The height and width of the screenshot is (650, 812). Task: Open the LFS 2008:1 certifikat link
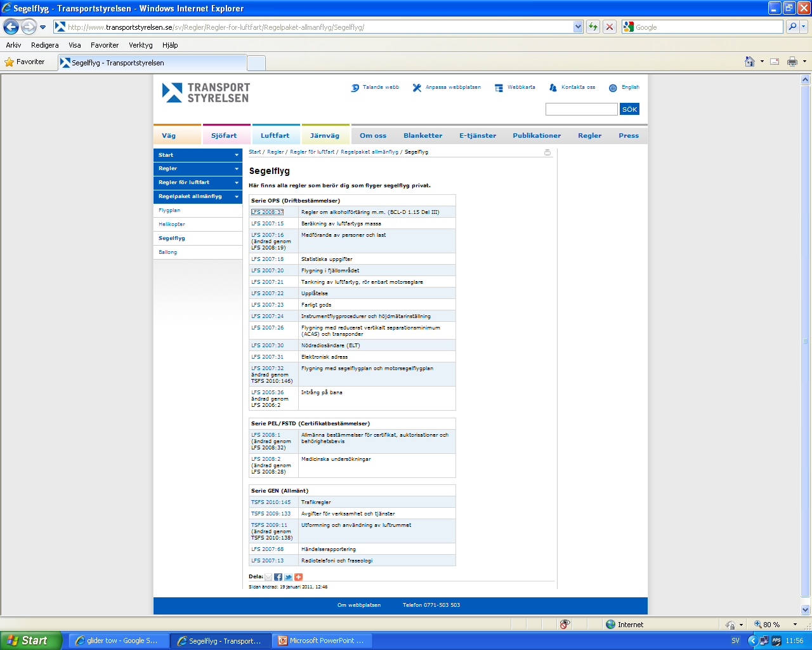(x=266, y=435)
